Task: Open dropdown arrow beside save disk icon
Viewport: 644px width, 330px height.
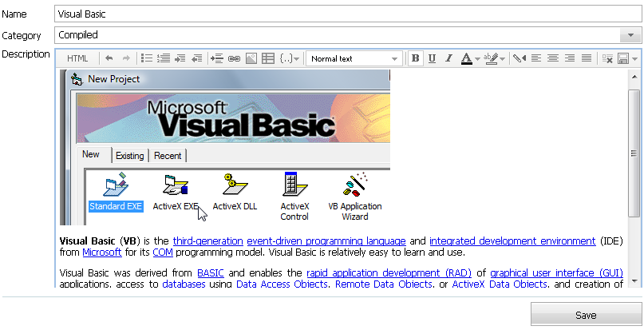Action: click(635, 59)
